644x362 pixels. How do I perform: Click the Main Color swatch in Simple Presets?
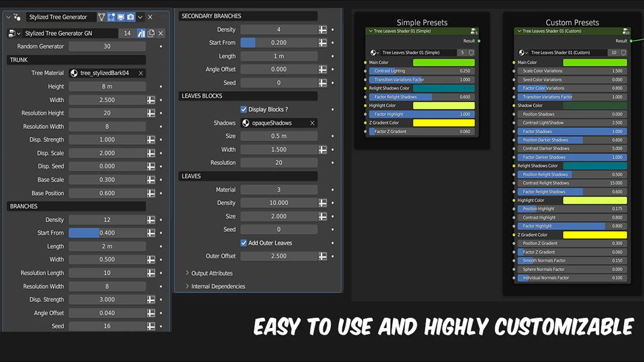pyautogui.click(x=444, y=62)
